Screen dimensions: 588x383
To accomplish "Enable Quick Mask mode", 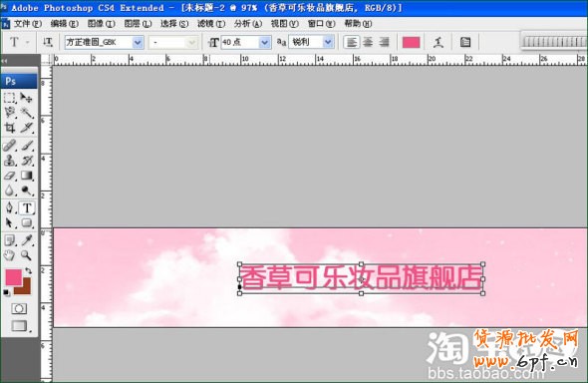I will point(19,309).
